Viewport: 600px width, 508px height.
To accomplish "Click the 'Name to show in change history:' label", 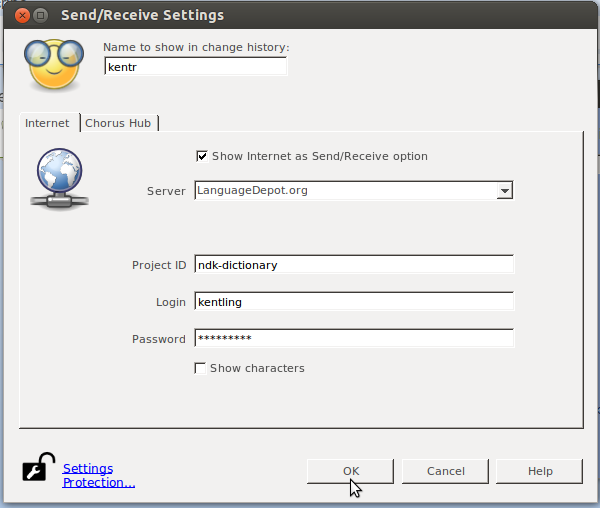I will point(196,47).
